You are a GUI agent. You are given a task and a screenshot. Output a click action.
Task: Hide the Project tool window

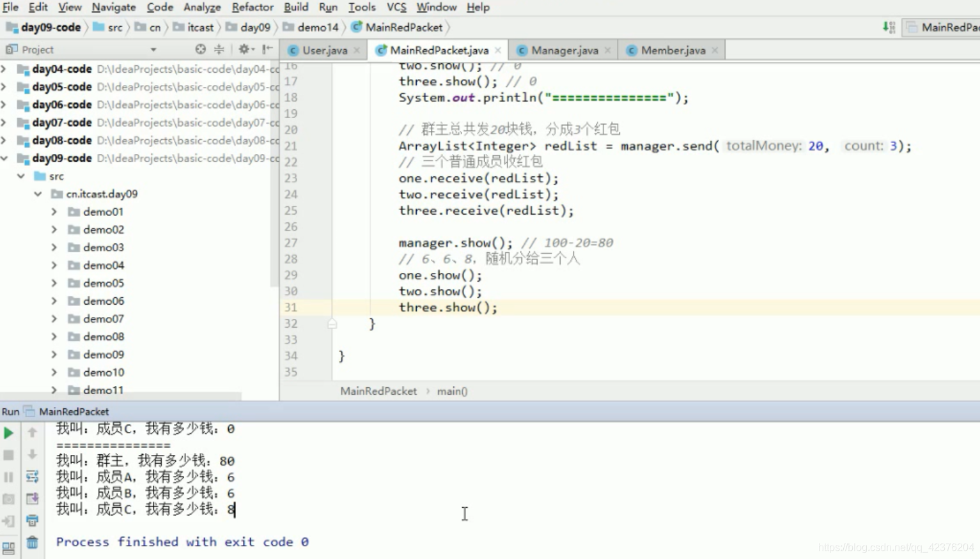[267, 49]
